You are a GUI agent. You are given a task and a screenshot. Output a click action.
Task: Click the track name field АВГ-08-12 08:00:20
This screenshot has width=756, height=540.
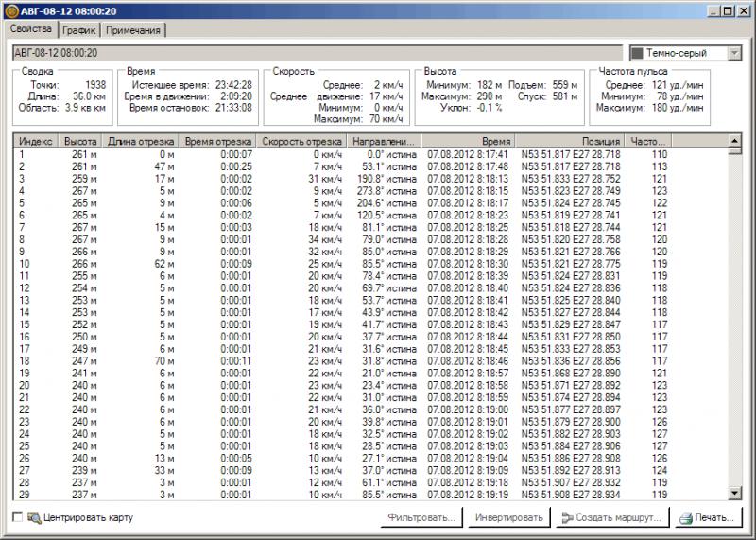point(318,53)
